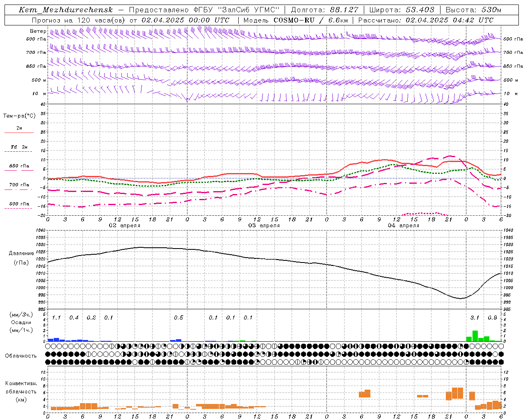This screenshot has height=420, width=525.
Task: Click the red 2м legend line sample
Action: click(19, 133)
